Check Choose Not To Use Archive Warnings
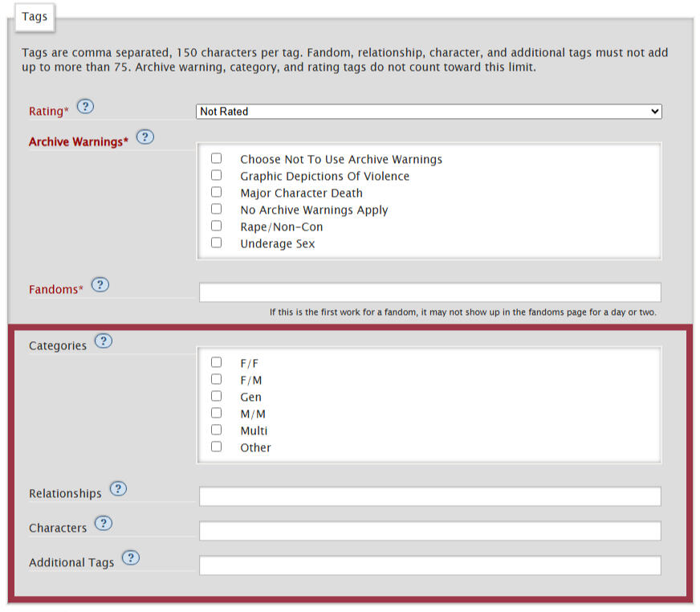 coord(216,158)
